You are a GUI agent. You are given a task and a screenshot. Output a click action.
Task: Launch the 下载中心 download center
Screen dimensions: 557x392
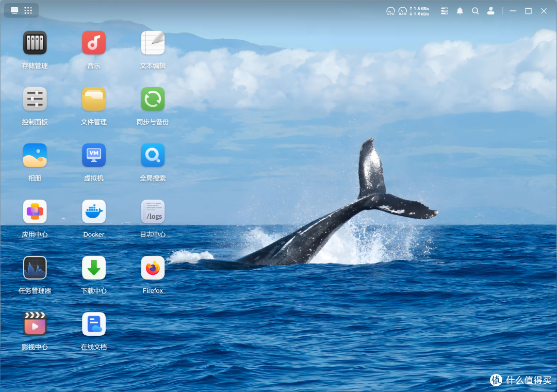pos(94,268)
